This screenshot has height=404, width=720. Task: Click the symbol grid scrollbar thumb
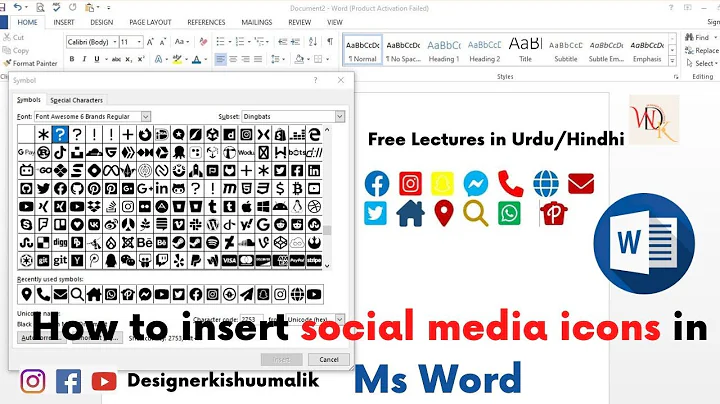tap(327, 230)
